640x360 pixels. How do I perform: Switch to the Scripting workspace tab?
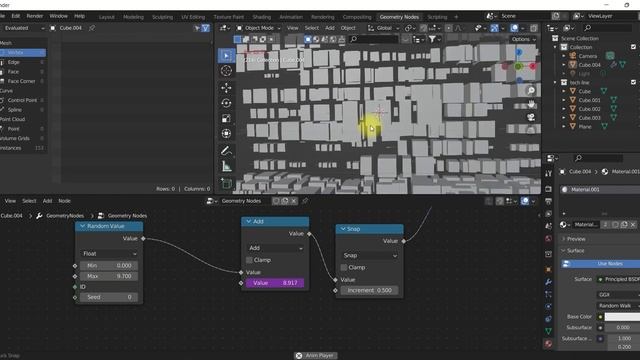(437, 17)
